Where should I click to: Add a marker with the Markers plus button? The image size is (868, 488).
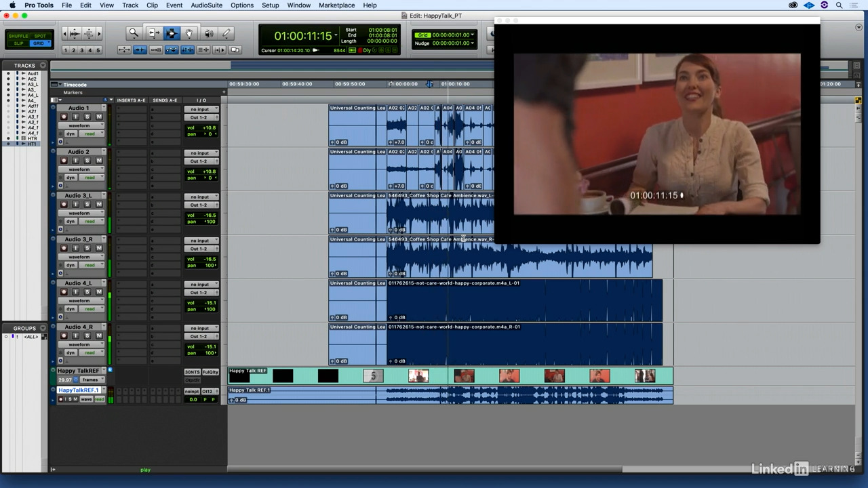click(223, 92)
